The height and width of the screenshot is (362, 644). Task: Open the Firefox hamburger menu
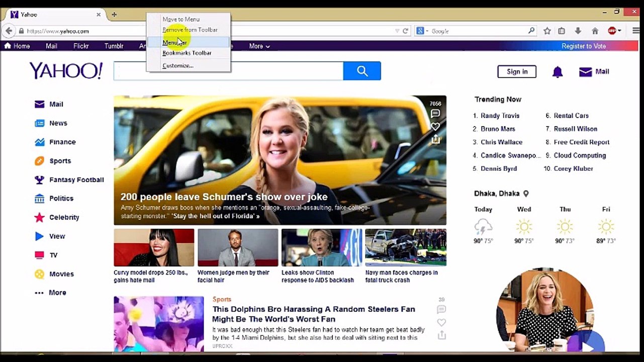[x=636, y=31]
